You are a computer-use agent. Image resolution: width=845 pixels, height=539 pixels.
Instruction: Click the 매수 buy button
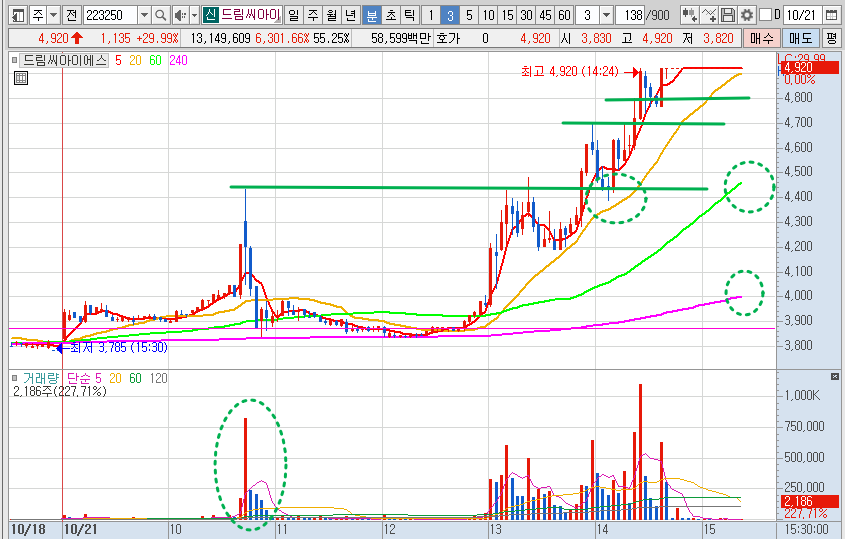click(x=761, y=38)
